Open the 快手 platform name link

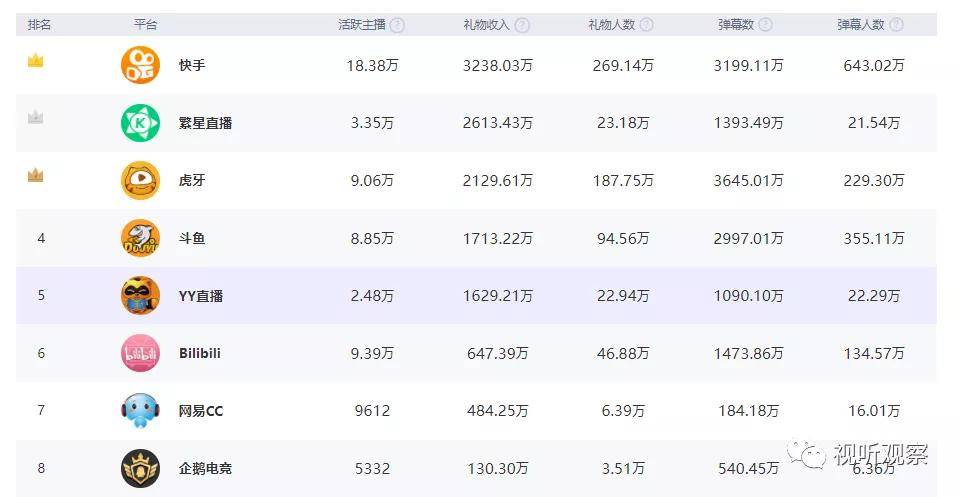coord(192,65)
